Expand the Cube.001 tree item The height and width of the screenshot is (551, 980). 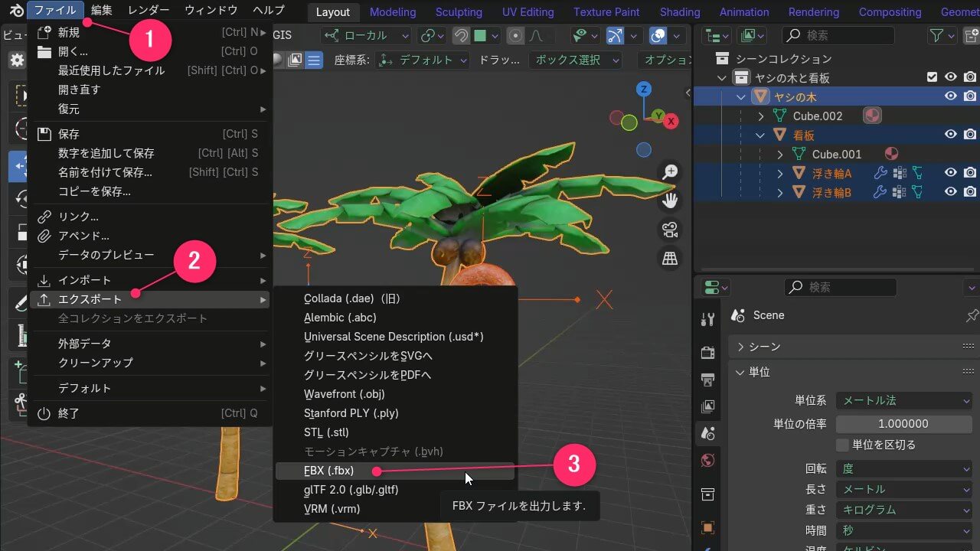779,154
